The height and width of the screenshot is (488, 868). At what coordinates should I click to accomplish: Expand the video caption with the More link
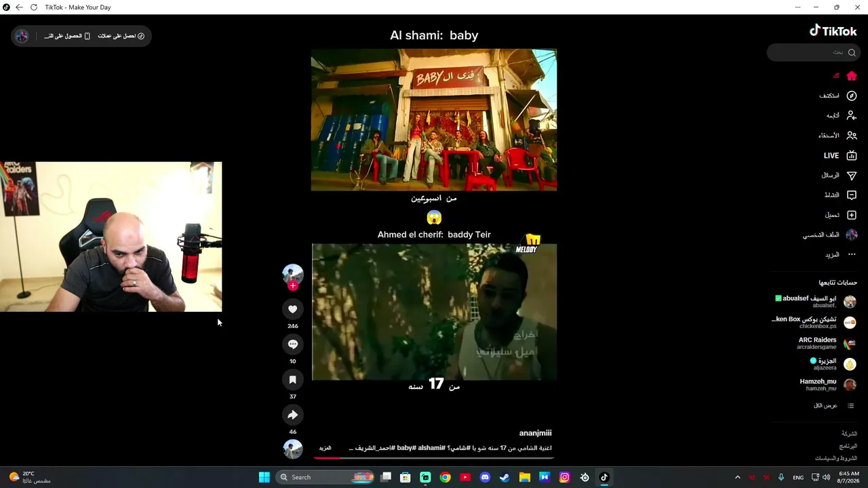pos(325,448)
